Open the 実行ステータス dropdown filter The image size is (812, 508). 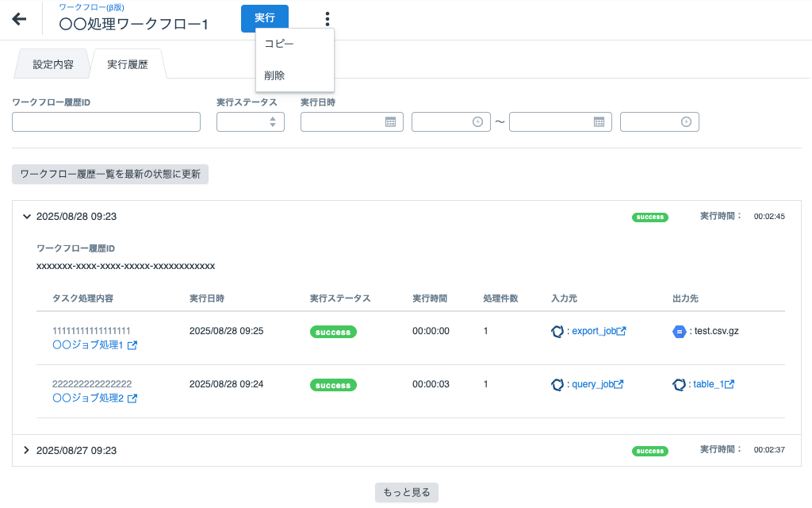pyautogui.click(x=251, y=121)
